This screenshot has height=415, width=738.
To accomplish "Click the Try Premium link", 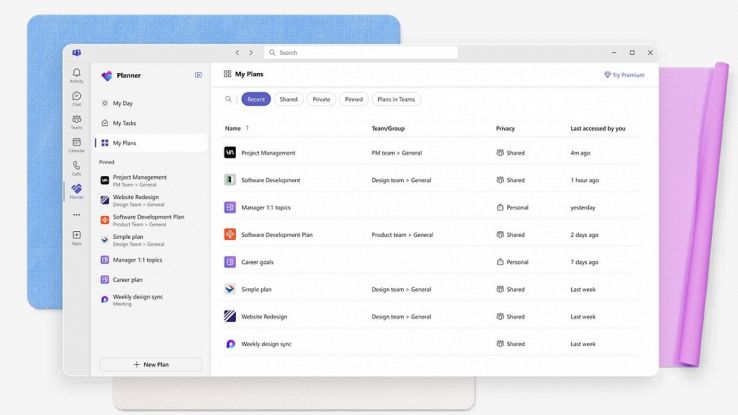I will [624, 75].
